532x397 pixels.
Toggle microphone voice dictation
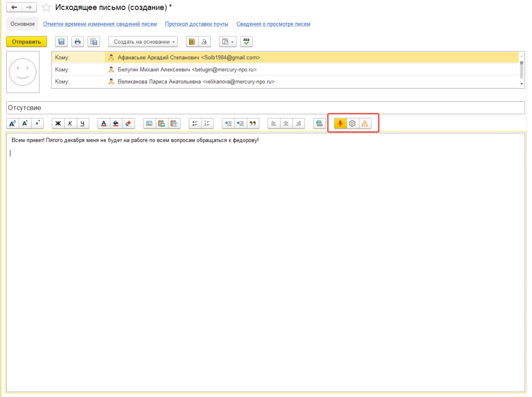tap(340, 123)
